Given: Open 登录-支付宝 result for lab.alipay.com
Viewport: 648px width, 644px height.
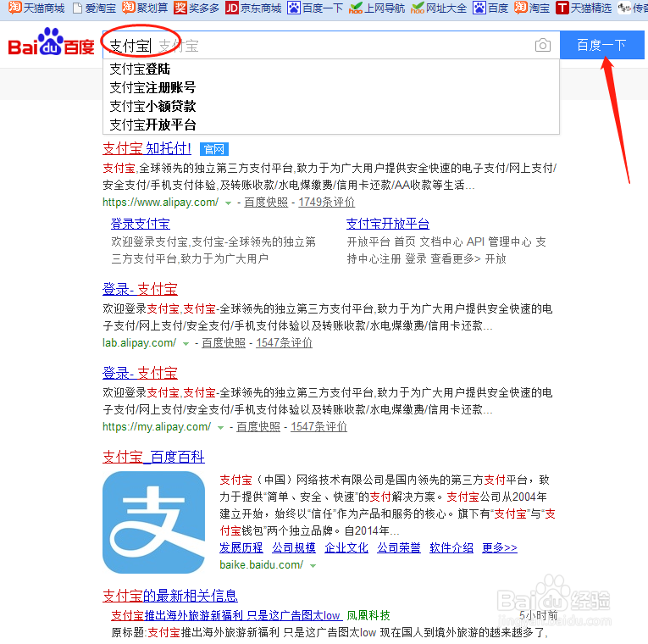Looking at the screenshot, I should pos(140,289).
